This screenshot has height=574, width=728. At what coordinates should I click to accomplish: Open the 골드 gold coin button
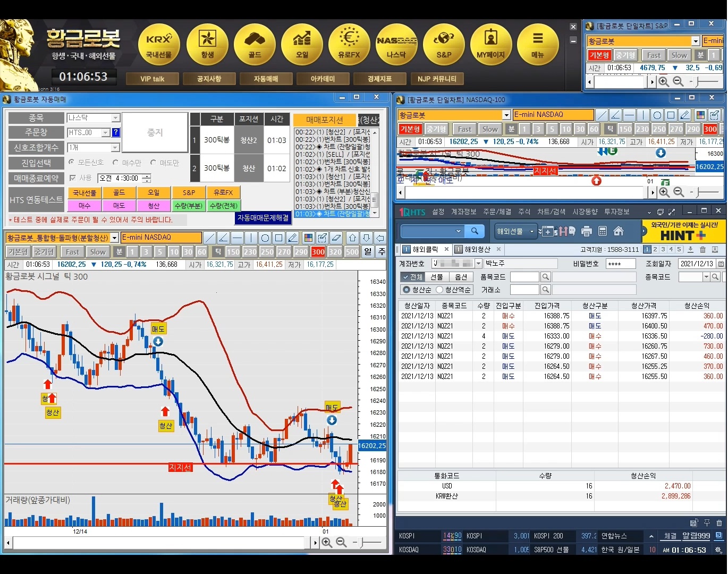click(x=255, y=45)
